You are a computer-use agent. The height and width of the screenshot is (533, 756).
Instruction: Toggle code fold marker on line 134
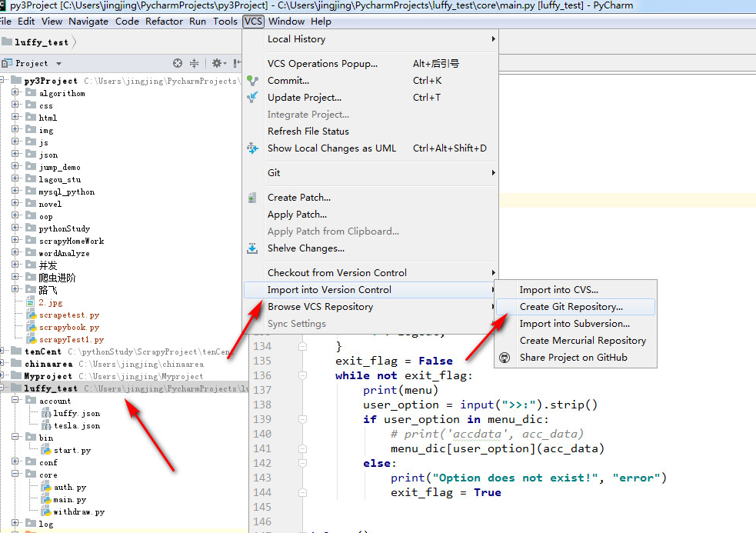click(302, 346)
